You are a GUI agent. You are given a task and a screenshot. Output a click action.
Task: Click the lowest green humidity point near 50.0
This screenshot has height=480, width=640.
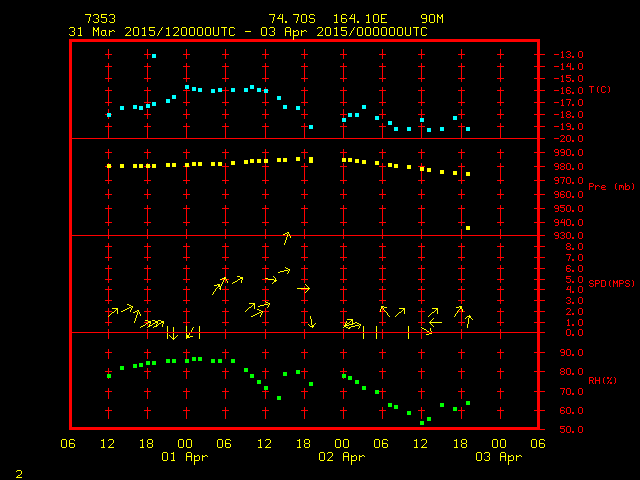(x=422, y=423)
